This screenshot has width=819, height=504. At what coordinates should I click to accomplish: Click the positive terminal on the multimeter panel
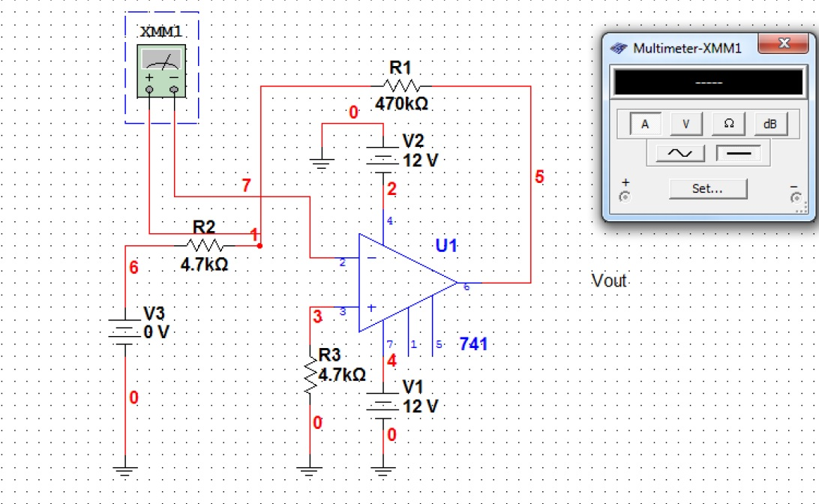[625, 193]
